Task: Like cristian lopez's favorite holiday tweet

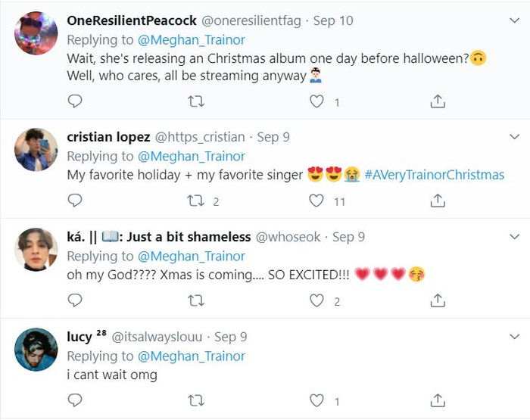Action: [x=316, y=201]
